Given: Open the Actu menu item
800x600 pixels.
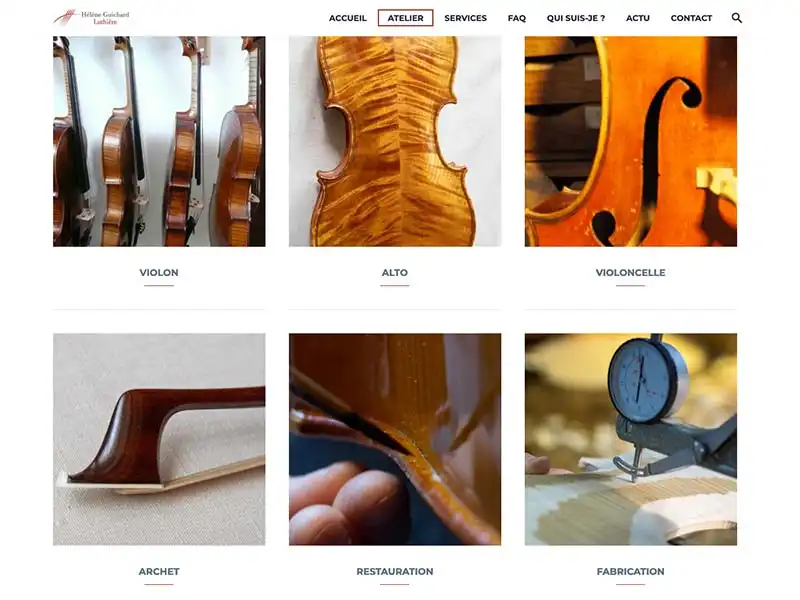Looking at the screenshot, I should (638, 18).
